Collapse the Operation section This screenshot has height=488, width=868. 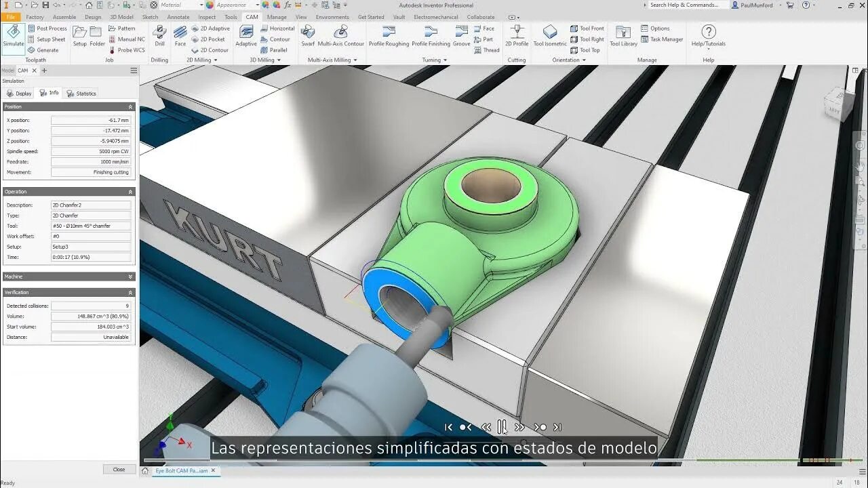click(131, 192)
